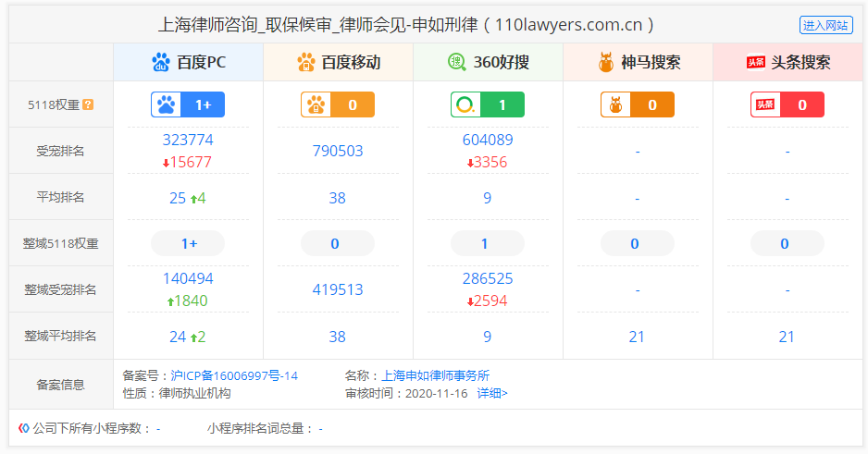This screenshot has height=454, width=868.
Task: Click the 整域平均排名 row label
Action: 60,337
